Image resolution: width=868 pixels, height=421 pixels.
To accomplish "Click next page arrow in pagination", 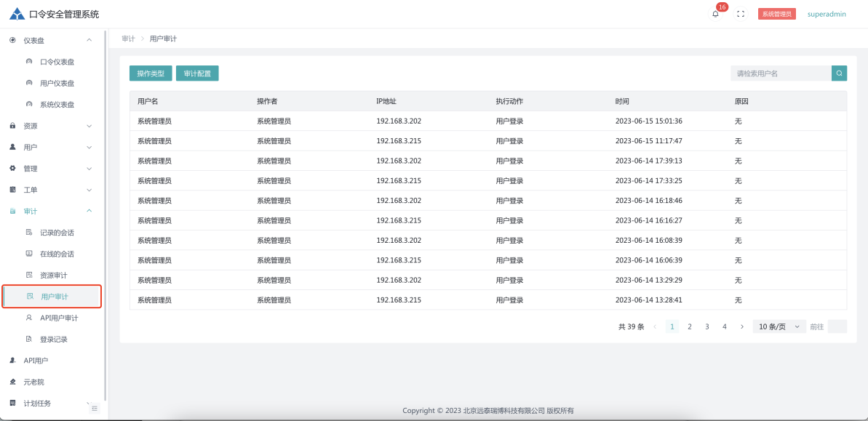I will 742,326.
